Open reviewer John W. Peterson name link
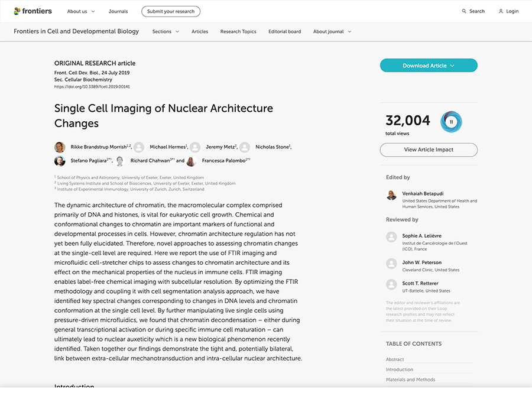The width and height of the screenshot is (532, 399). pyautogui.click(x=421, y=262)
